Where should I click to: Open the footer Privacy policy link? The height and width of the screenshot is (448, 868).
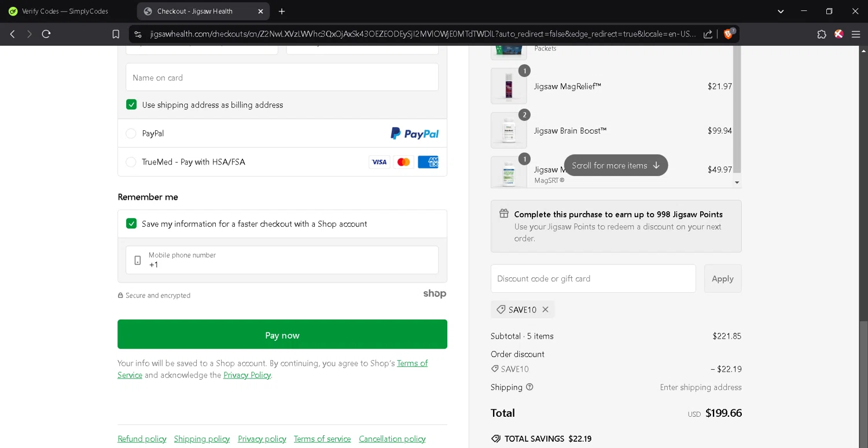tap(262, 439)
